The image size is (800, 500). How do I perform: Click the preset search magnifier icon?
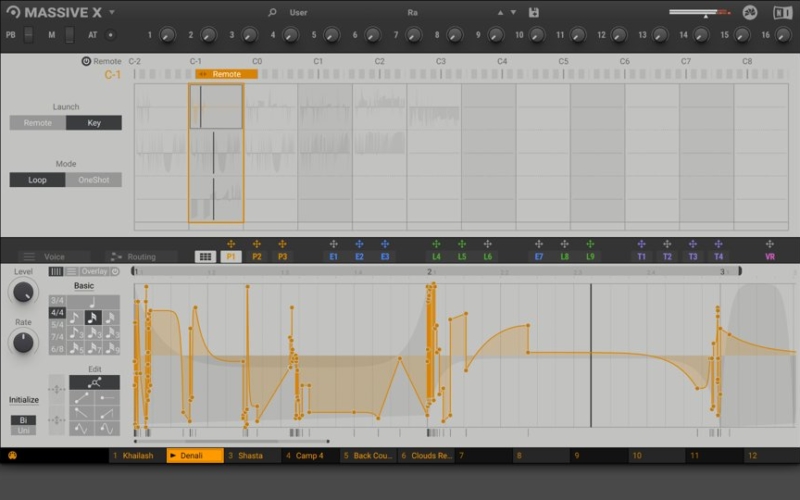pyautogui.click(x=272, y=12)
